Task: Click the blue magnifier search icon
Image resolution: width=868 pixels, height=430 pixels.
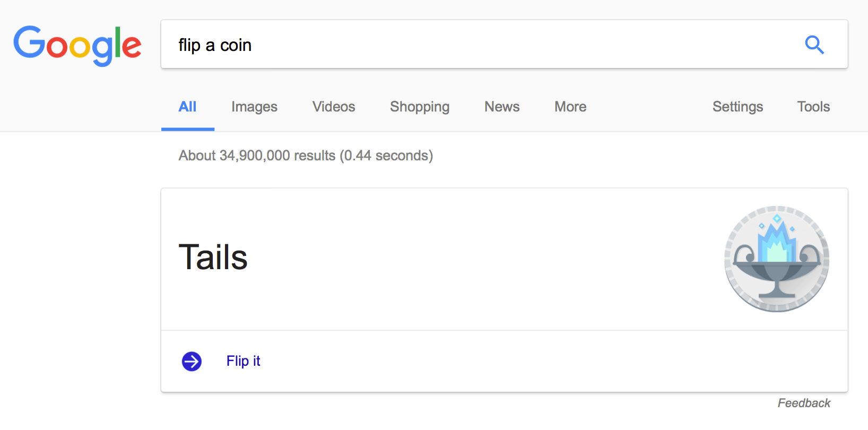Action: coord(814,45)
